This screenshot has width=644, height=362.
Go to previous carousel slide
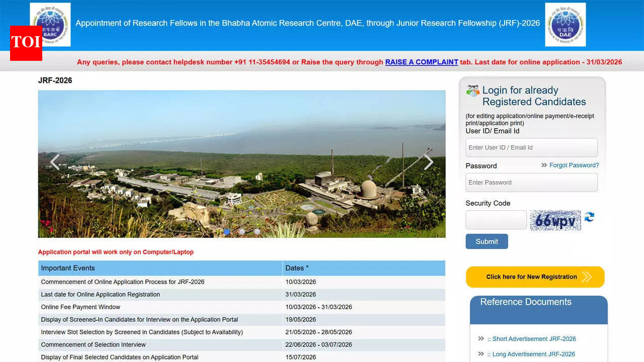click(x=55, y=162)
